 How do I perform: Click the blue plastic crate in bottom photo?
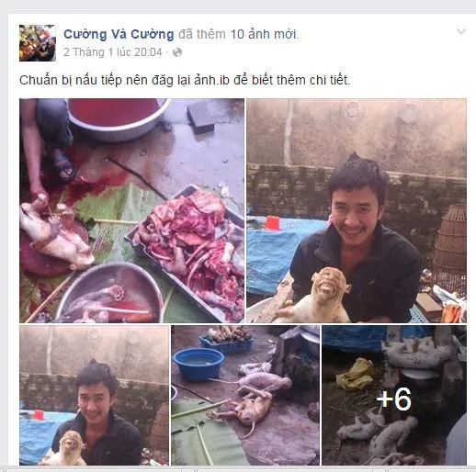point(226,343)
